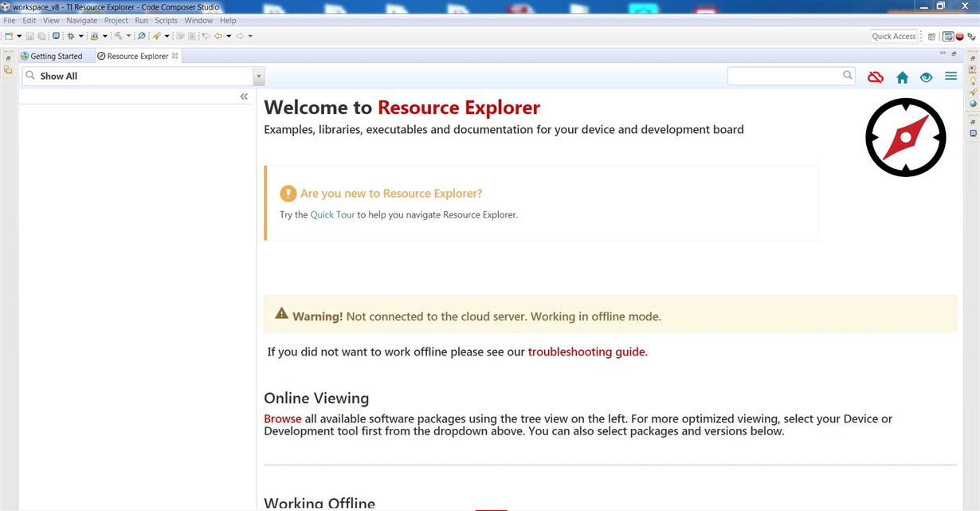Click the New wizard toolbar icon
Viewport: 980px width, 511px height.
click(9, 36)
